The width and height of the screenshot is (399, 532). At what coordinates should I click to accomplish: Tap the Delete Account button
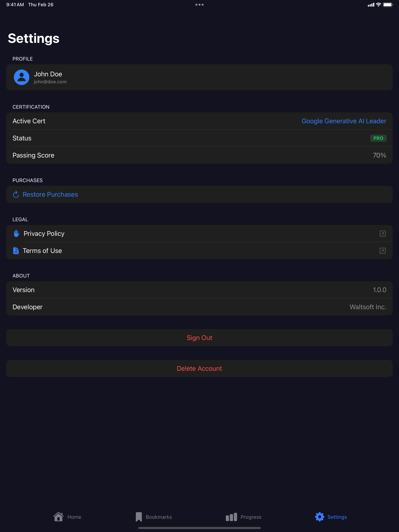[199, 368]
